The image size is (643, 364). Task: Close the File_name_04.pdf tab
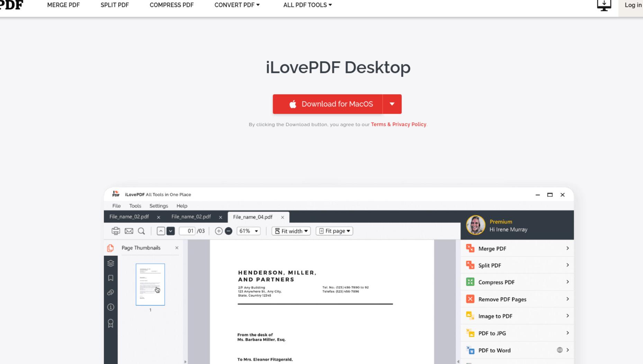point(282,217)
